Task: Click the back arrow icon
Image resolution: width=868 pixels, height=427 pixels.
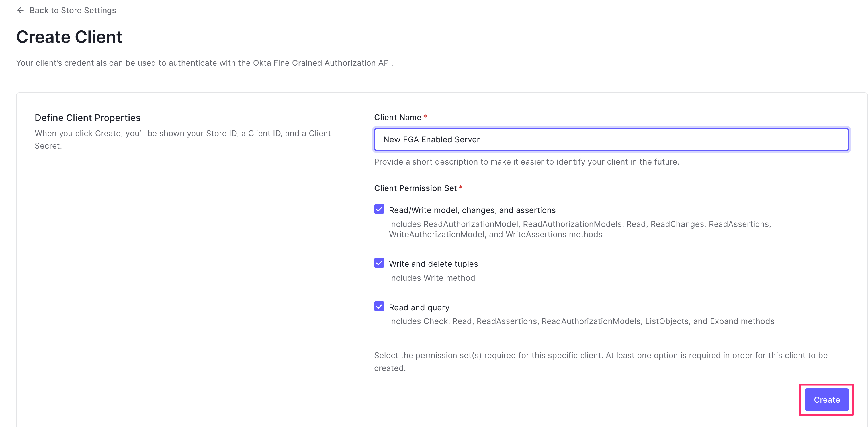Action: tap(20, 11)
